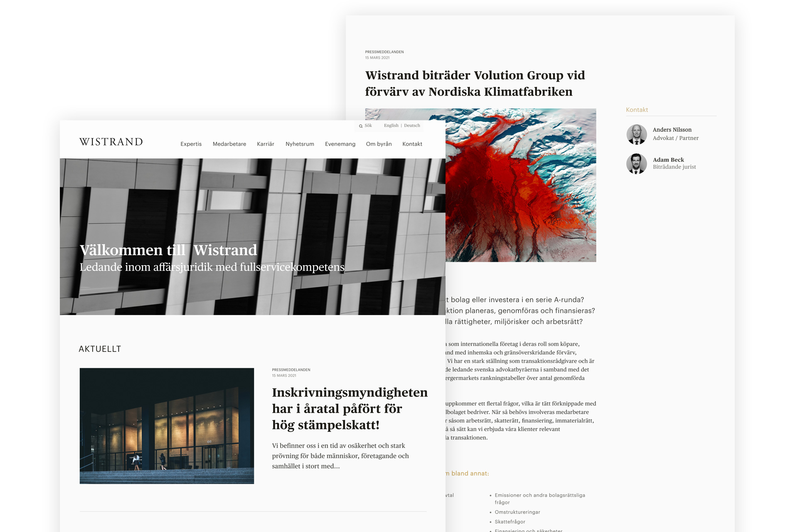The image size is (798, 532).
Task: Click the Välkommen till Wistrand hero heading
Action: pyautogui.click(x=168, y=250)
